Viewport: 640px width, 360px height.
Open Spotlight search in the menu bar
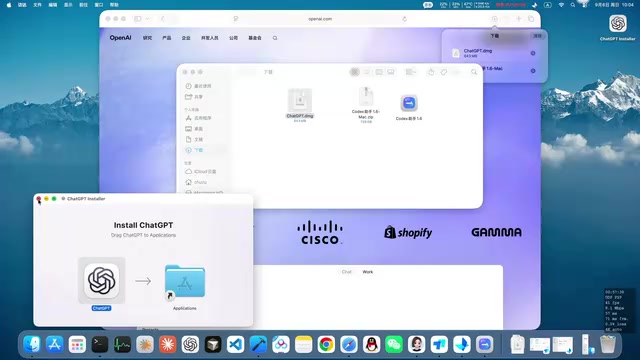click(573, 5)
